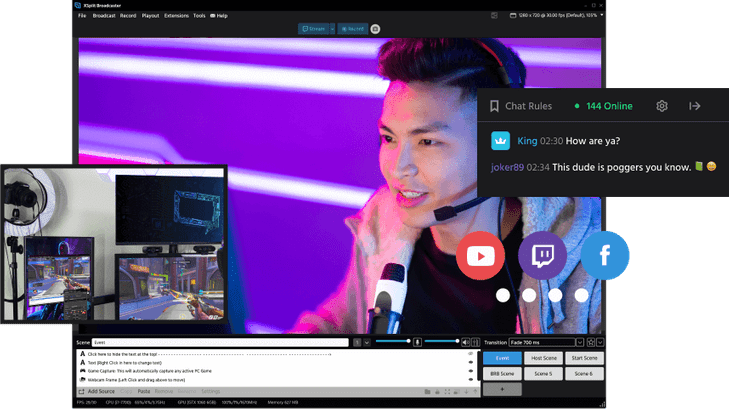Click the microphone icon in audio controls
This screenshot has height=409, width=729.
tap(418, 343)
